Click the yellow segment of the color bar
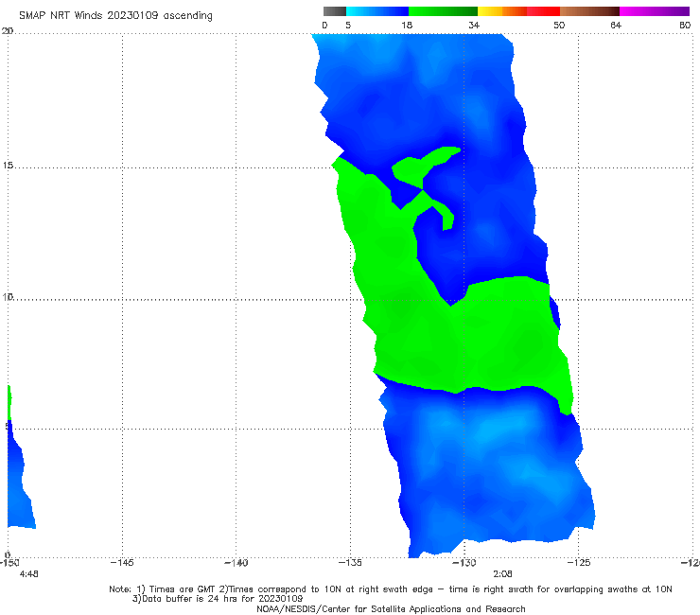This screenshot has height=615, width=700. coord(490,11)
